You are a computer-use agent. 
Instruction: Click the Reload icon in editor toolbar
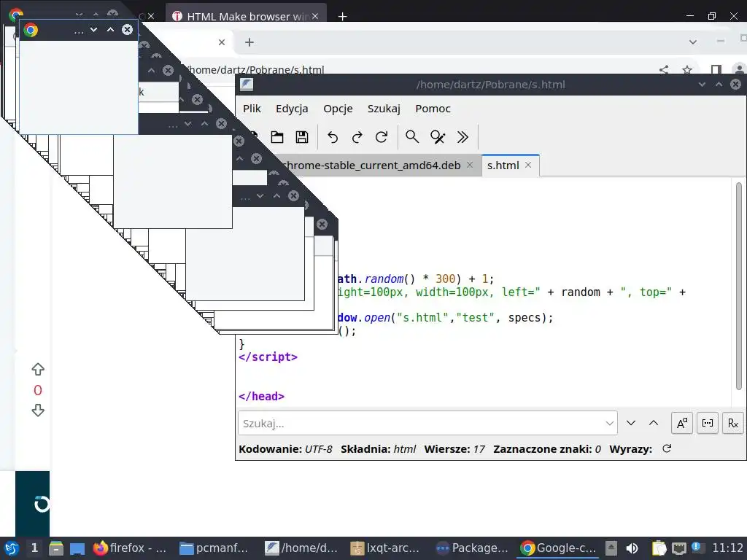382,137
